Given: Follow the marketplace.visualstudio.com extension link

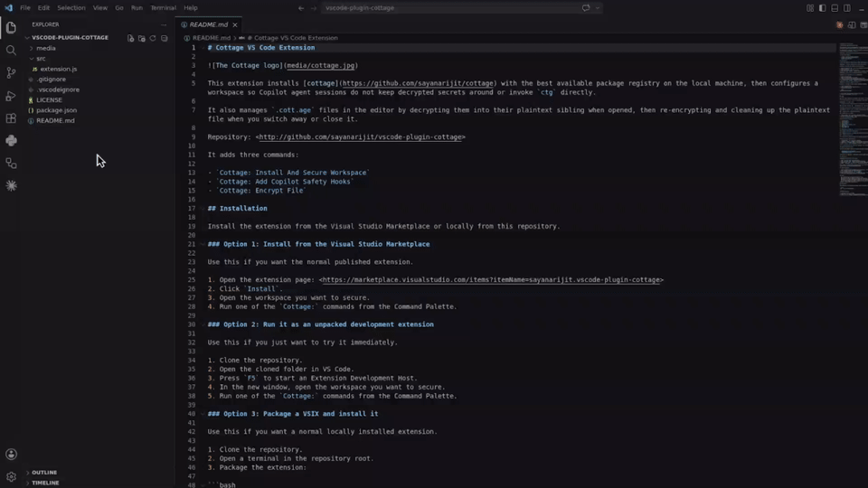Looking at the screenshot, I should point(491,280).
